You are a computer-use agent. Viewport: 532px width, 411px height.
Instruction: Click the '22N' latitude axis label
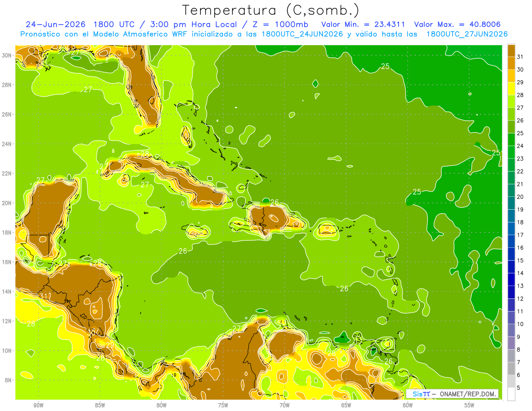point(8,173)
